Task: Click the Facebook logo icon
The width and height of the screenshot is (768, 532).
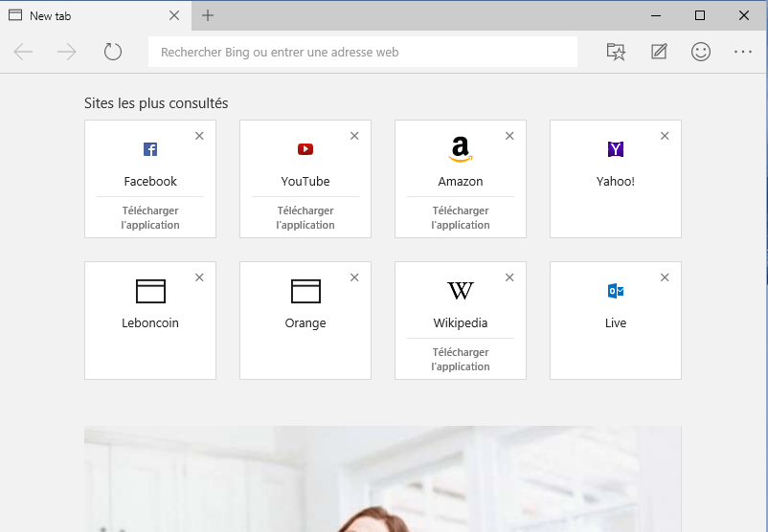Action: pos(150,148)
